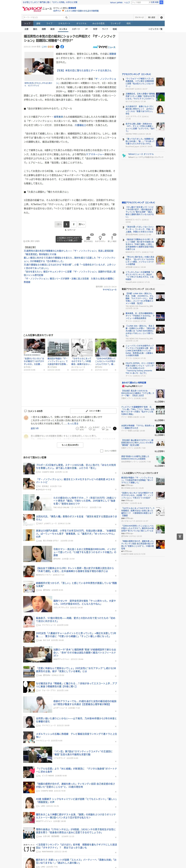
Task: Play the 藤本美貴 video thumbnail
Action: pyautogui.click(x=160, y=316)
